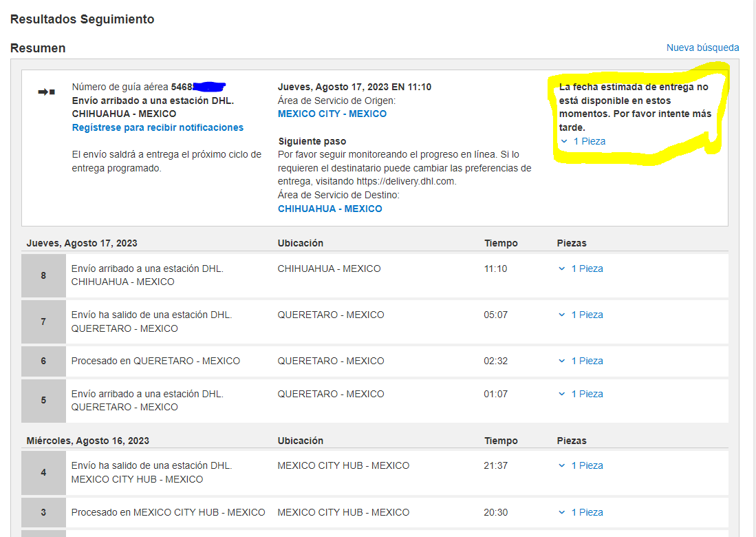Expand 1 Pieza in the summary box
The width and height of the screenshot is (756, 537).
[x=583, y=141]
